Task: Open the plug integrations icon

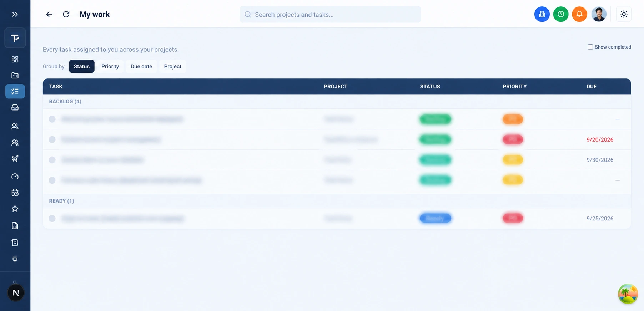Action: pyautogui.click(x=15, y=259)
